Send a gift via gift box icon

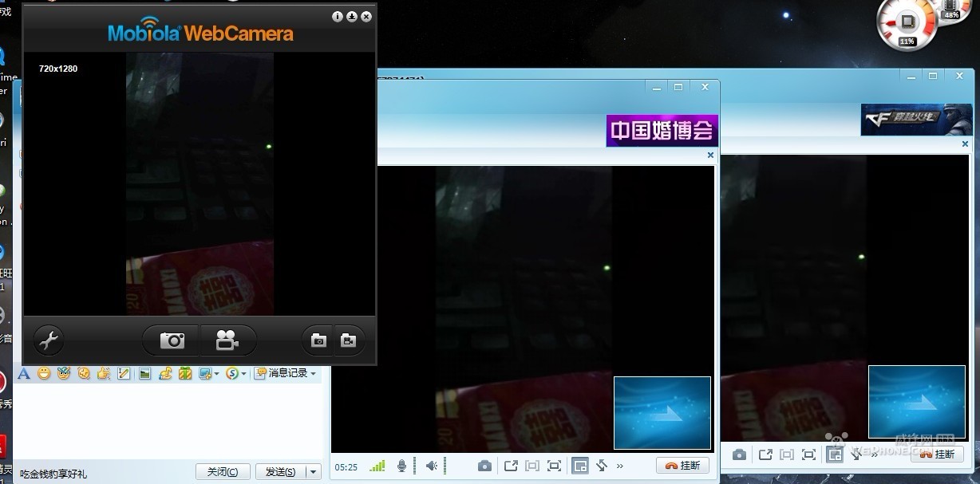pos(185,373)
